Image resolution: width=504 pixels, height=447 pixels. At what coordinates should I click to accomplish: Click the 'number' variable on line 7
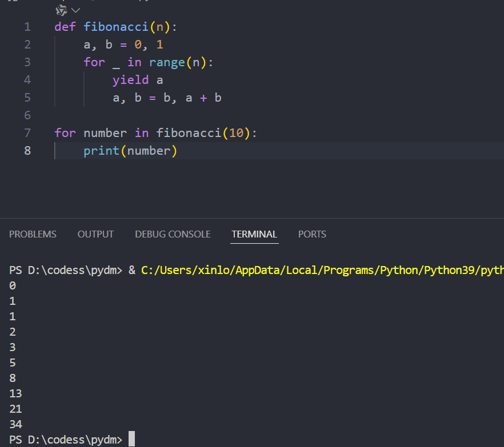click(105, 133)
